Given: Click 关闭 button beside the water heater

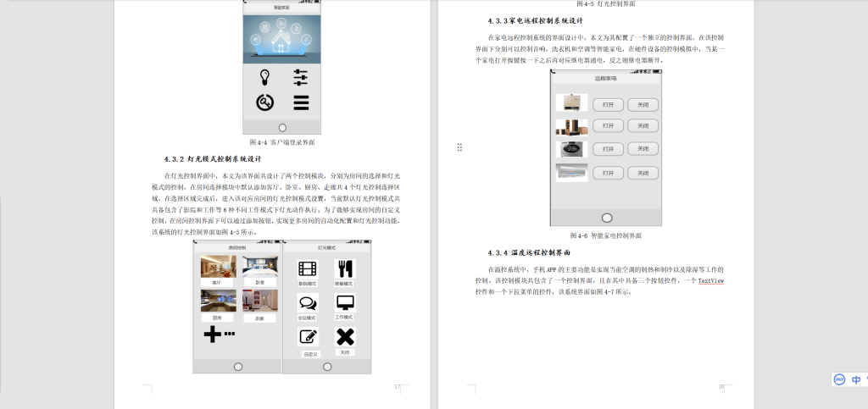Looking at the screenshot, I should (643, 104).
